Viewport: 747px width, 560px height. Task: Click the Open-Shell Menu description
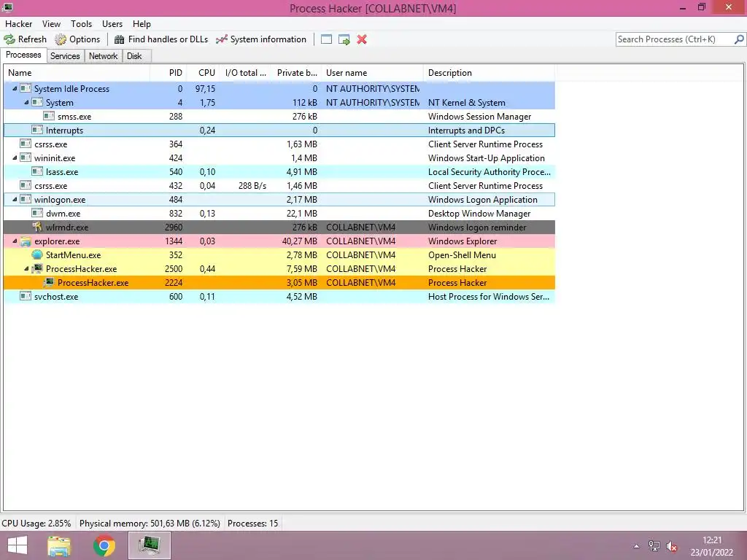(x=462, y=254)
